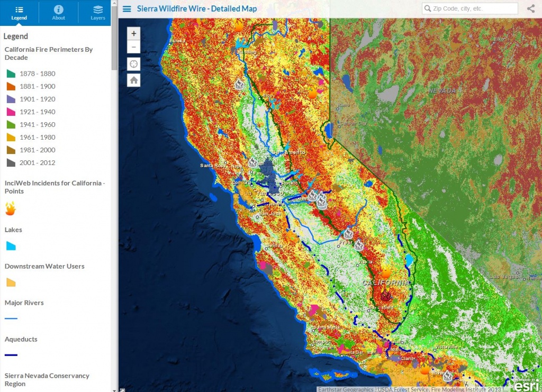Viewport: 542px width, 392px height.
Task: Open the About tab
Action: (58, 13)
